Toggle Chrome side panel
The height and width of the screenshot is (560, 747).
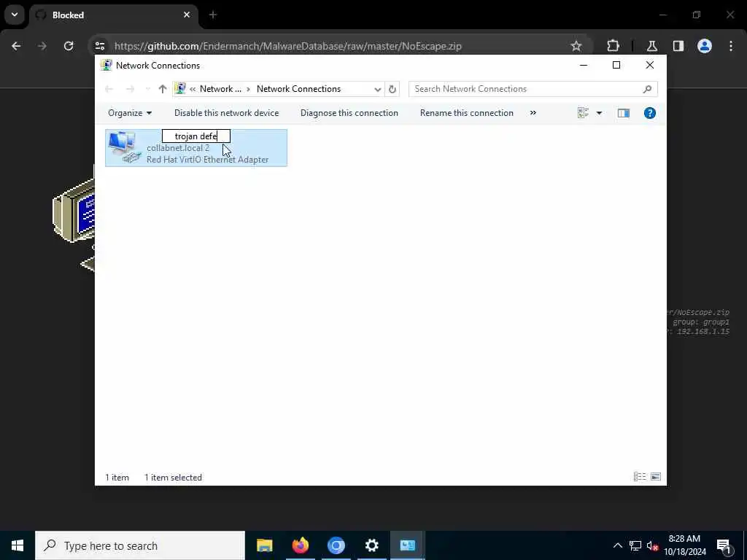point(678,46)
